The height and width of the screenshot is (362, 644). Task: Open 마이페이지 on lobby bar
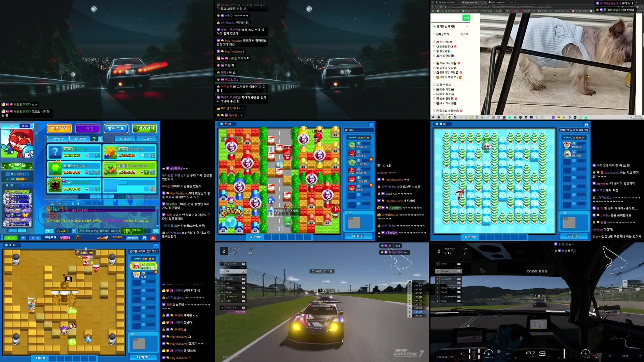point(132,238)
